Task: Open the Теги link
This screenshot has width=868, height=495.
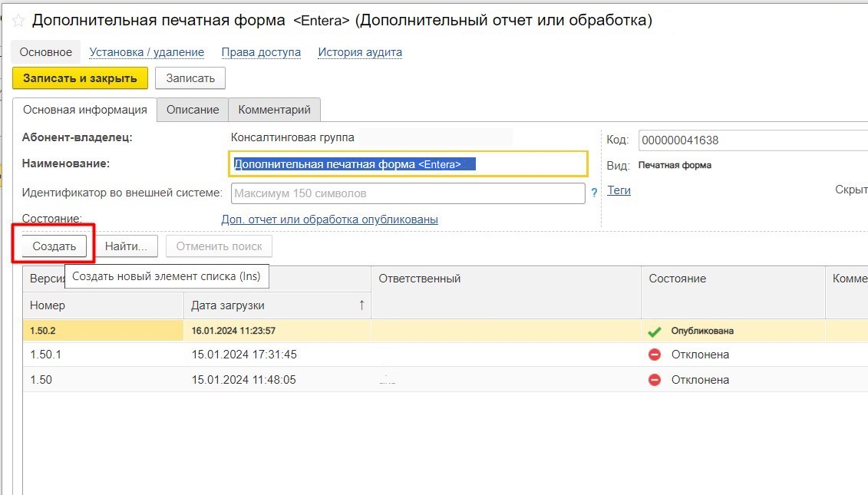Action: [x=619, y=190]
